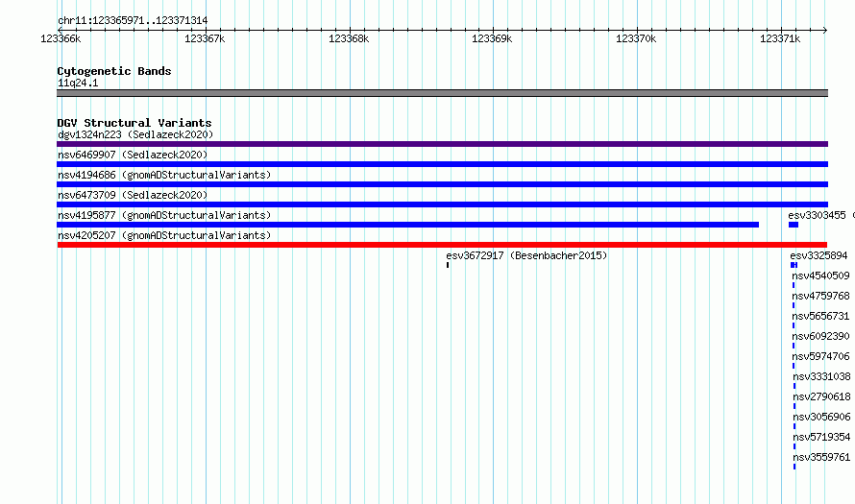The height and width of the screenshot is (504, 855).
Task: Click the 123368k ruler tick label
Action: coord(349,38)
